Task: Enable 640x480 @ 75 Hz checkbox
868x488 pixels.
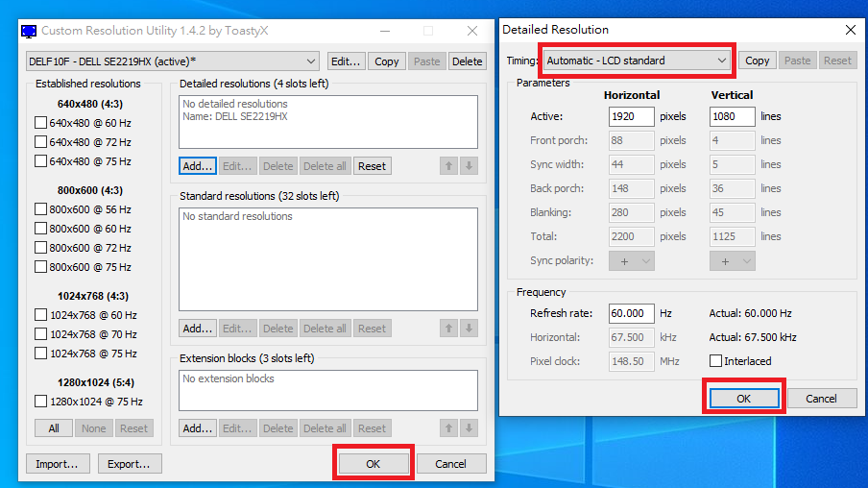Action: 40,161
